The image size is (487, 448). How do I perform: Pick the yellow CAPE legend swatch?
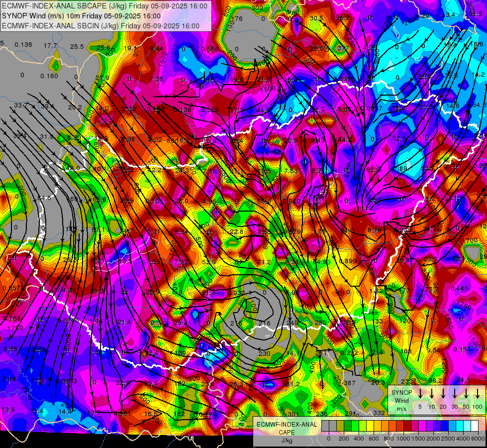pos(370,426)
